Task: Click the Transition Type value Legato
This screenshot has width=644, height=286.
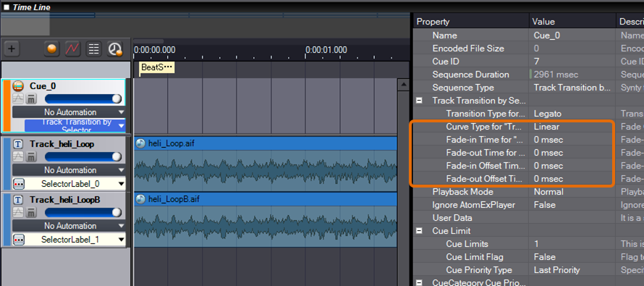Action: coord(572,114)
